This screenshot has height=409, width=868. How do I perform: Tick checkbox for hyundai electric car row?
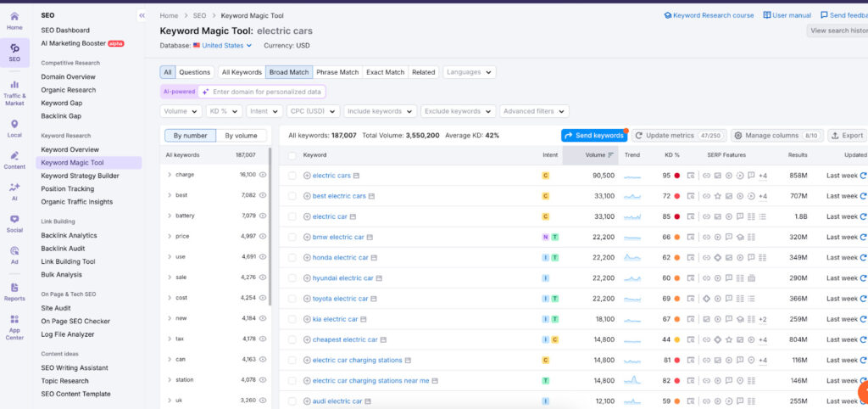(292, 278)
